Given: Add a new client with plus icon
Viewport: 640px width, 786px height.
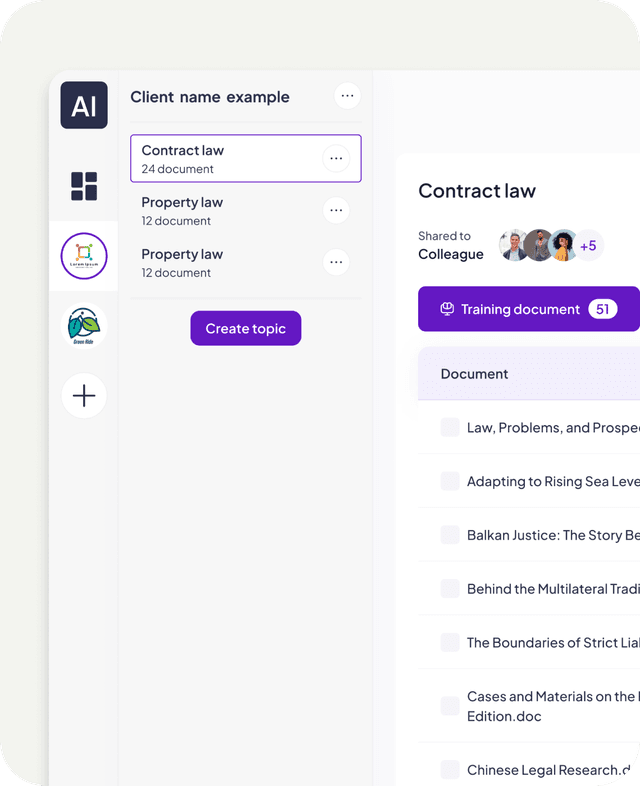Looking at the screenshot, I should click(84, 396).
